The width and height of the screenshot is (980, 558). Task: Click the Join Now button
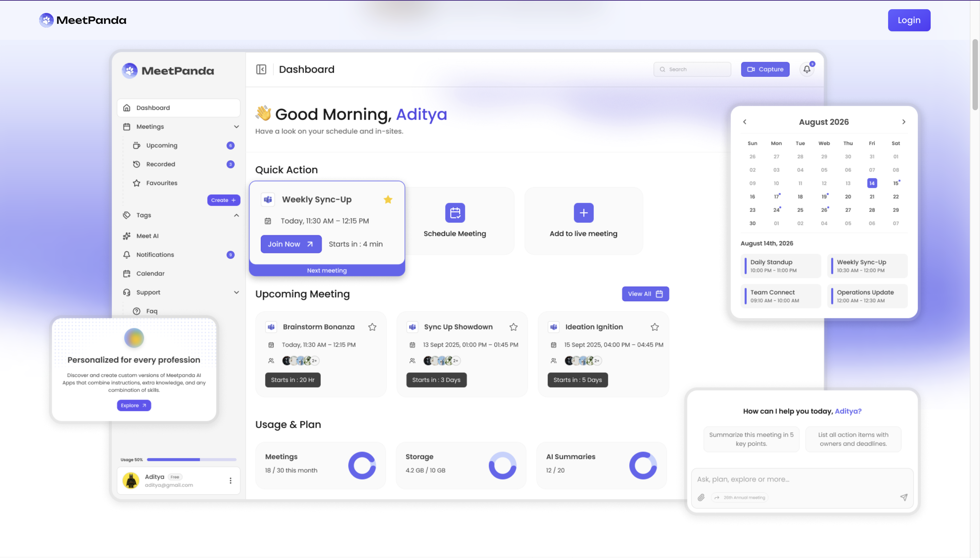[291, 244]
